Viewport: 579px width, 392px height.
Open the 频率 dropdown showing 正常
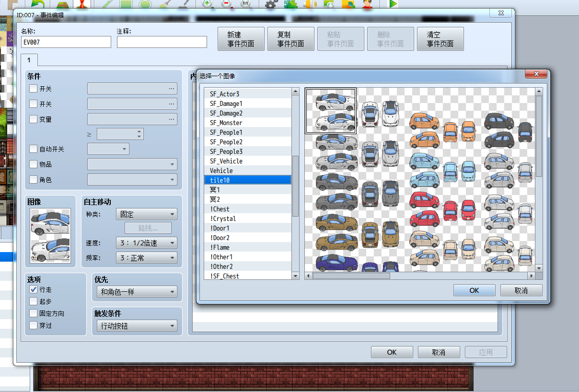146,258
